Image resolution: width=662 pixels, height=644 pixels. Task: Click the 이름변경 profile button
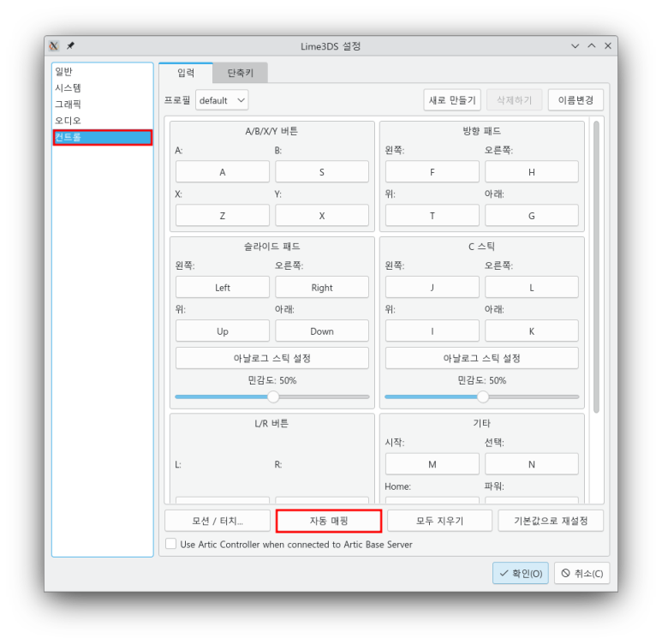576,100
